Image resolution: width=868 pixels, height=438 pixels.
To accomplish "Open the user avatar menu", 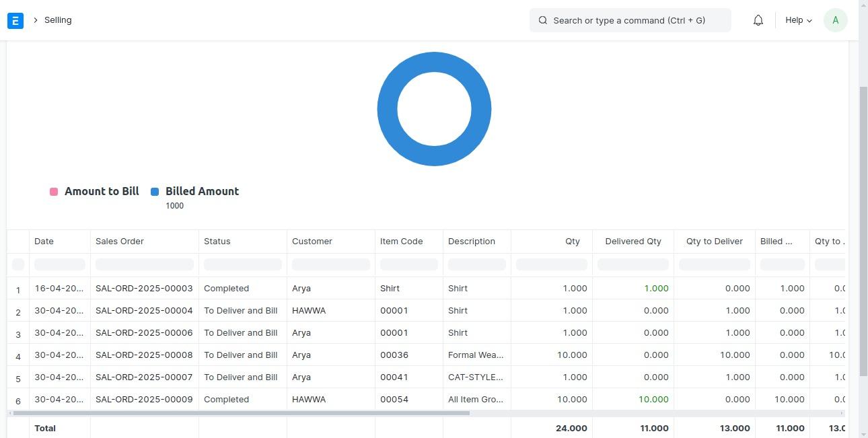I will [x=835, y=20].
